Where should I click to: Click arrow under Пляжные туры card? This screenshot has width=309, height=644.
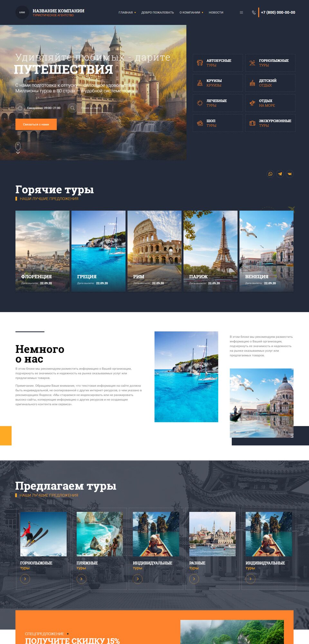click(81, 579)
